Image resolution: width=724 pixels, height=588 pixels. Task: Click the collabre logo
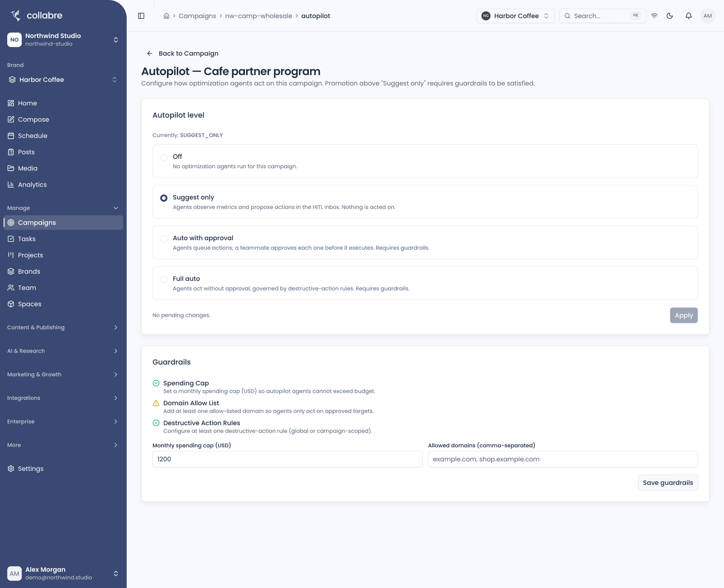(x=36, y=15)
